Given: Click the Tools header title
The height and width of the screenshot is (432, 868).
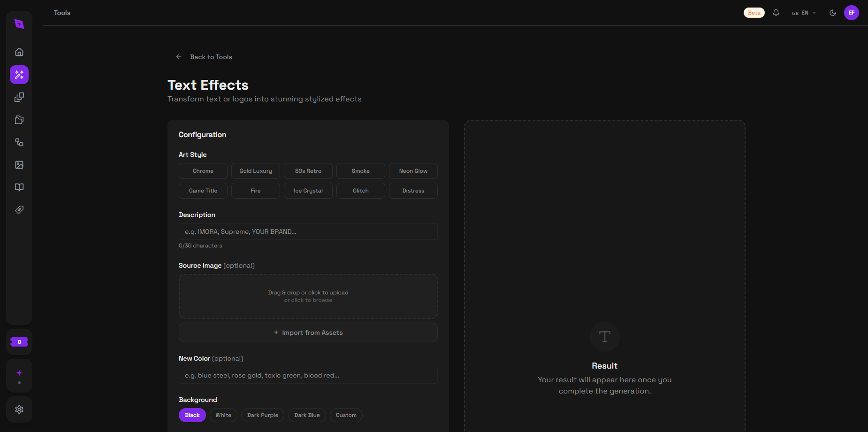Looking at the screenshot, I should pos(62,13).
